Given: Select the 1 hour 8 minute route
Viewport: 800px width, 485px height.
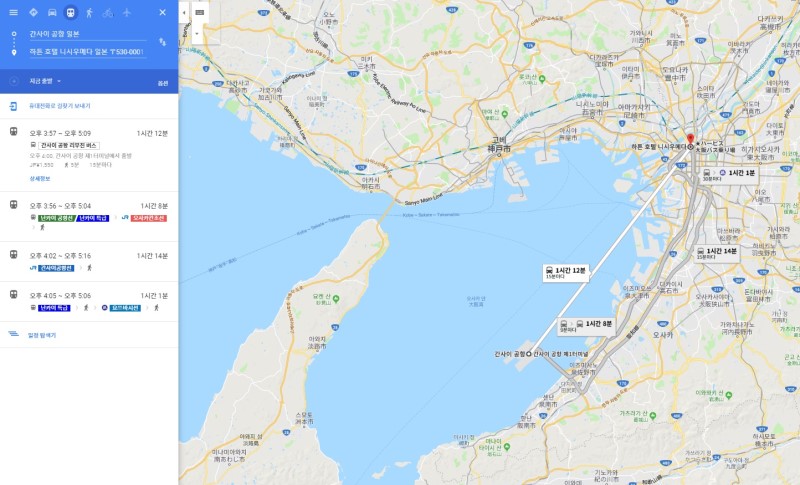Looking at the screenshot, I should tap(89, 216).
